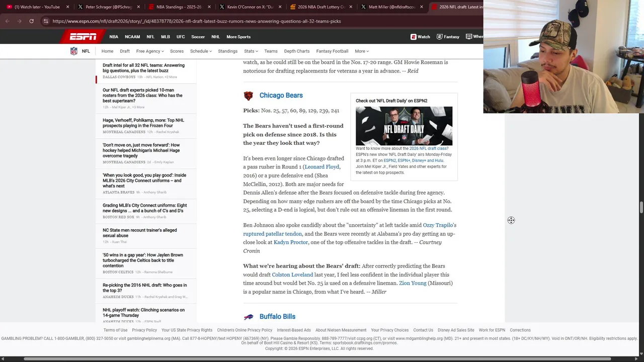Open the More Sports menu
This screenshot has height=362, width=644.
[238, 37]
